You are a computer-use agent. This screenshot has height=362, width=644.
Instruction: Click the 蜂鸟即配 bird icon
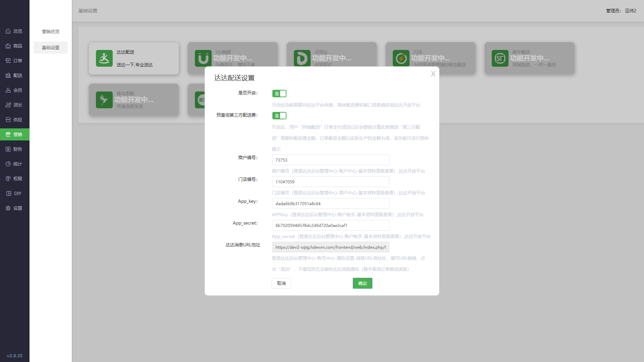(104, 100)
